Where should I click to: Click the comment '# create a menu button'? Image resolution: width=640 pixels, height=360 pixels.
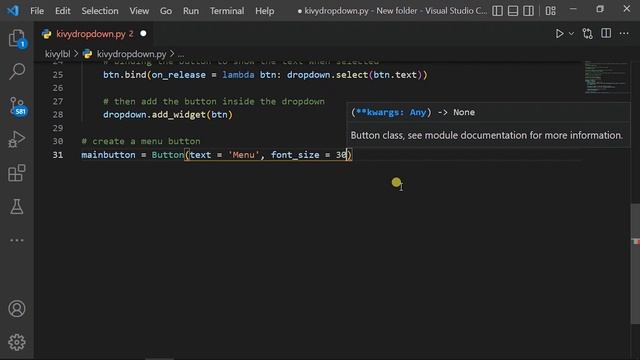pyautogui.click(x=141, y=141)
